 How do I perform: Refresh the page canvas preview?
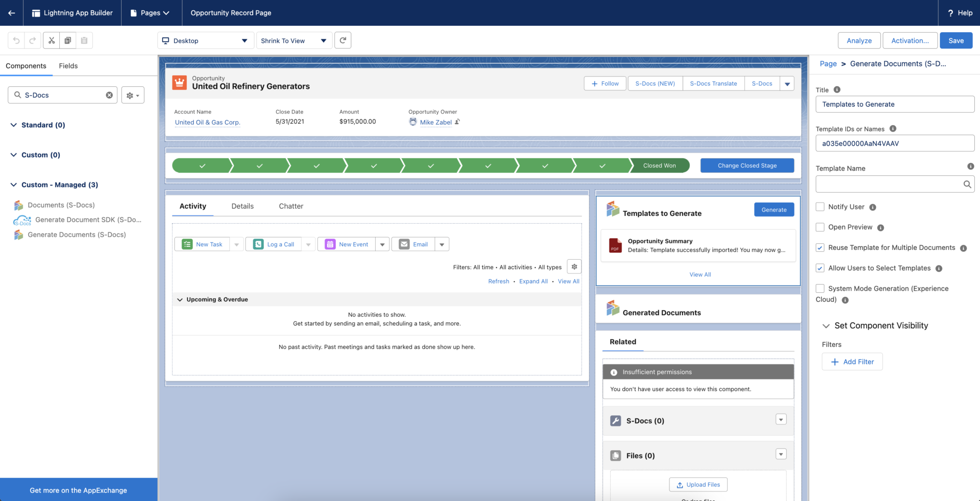click(x=343, y=40)
